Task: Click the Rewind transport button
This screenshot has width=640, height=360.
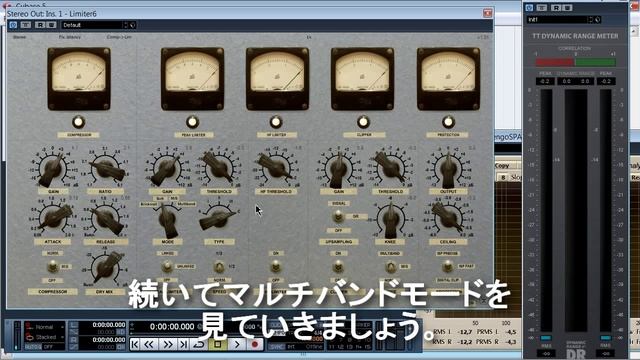Action: 149,344
